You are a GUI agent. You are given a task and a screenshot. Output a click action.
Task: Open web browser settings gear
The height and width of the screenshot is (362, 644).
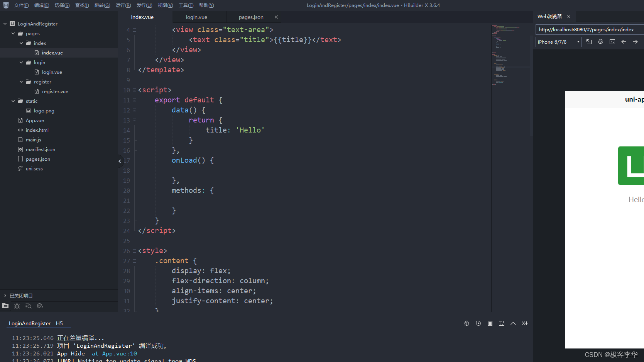click(600, 42)
